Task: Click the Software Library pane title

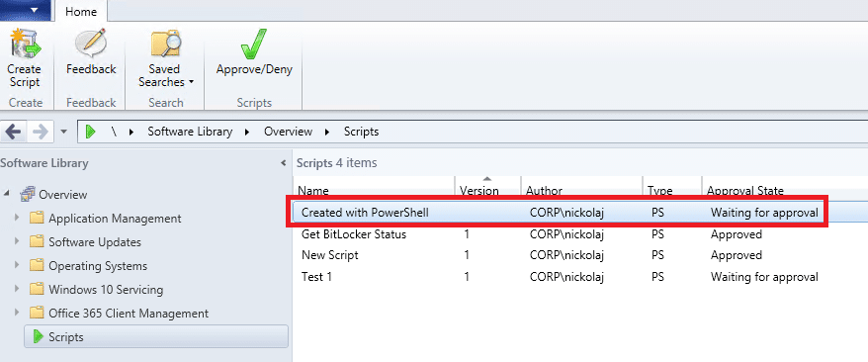Action: 44,163
